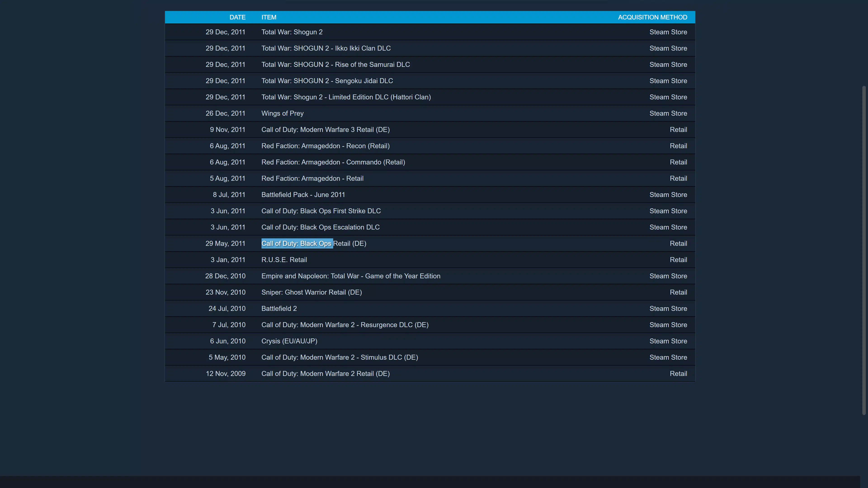Click the 7 Jul, 2010 date cell
The width and height of the screenshot is (868, 488).
point(229,325)
